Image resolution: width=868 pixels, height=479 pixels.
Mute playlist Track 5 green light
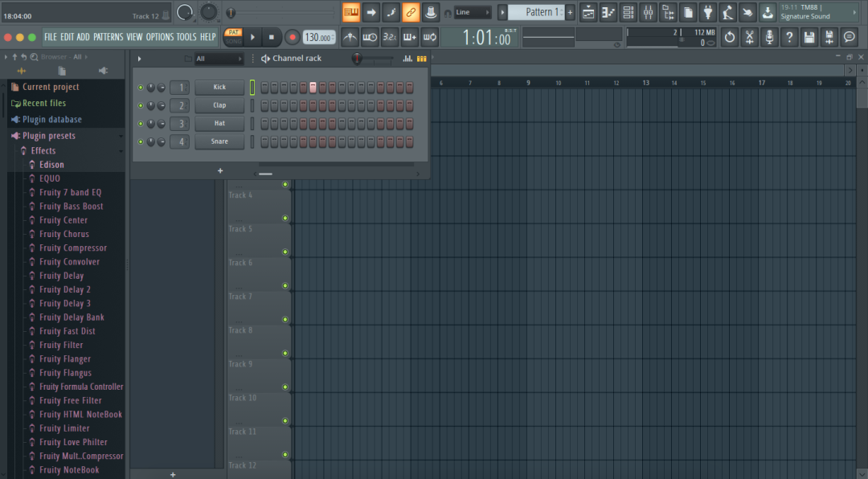click(285, 252)
